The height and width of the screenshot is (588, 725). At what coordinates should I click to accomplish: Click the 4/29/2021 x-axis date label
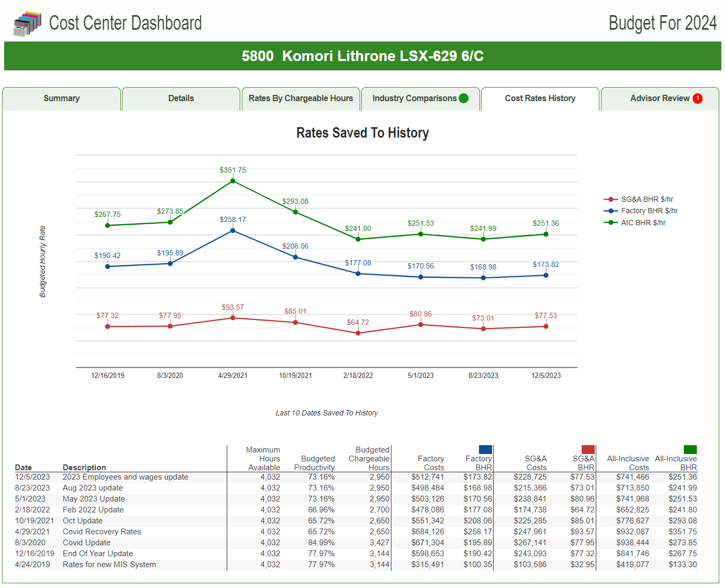tap(232, 375)
